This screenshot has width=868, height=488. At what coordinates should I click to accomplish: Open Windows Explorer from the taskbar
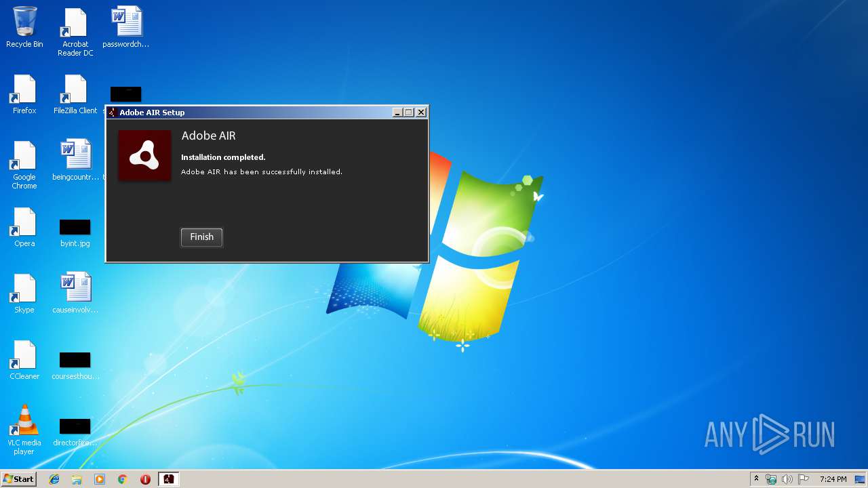pos(77,479)
